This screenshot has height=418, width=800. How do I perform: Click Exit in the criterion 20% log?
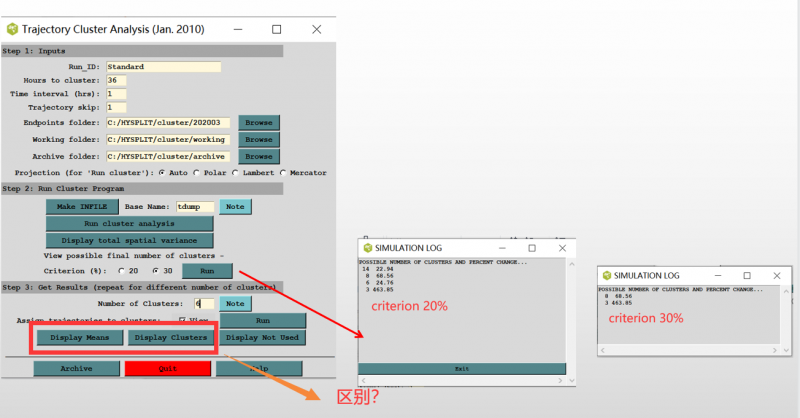click(x=461, y=369)
